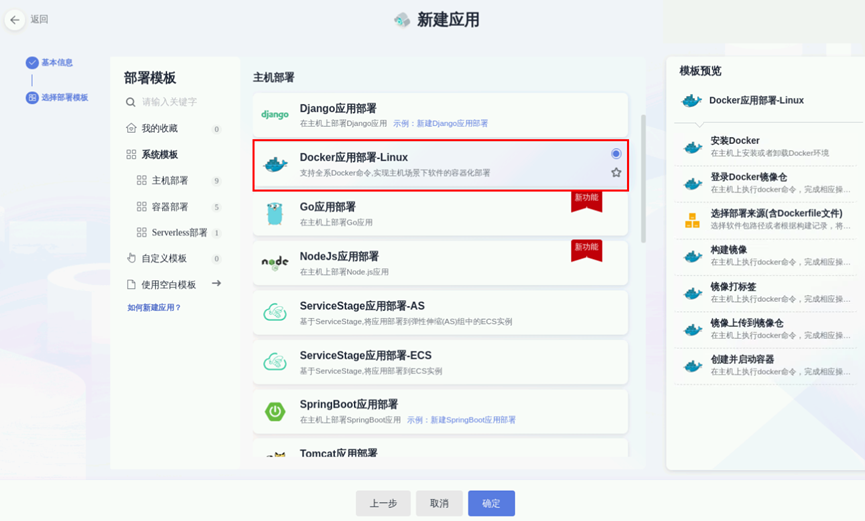Click the 安装Docker step icon
The image size is (865, 521).
(x=692, y=147)
